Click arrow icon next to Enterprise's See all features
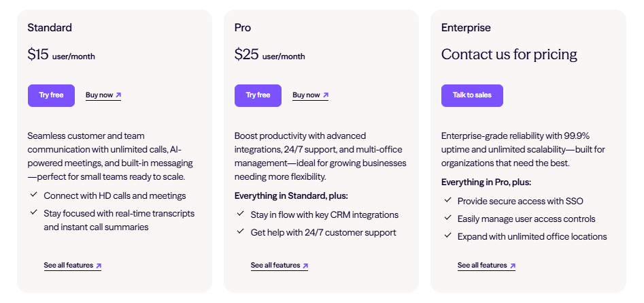This screenshot has width=644, height=303. 512,266
